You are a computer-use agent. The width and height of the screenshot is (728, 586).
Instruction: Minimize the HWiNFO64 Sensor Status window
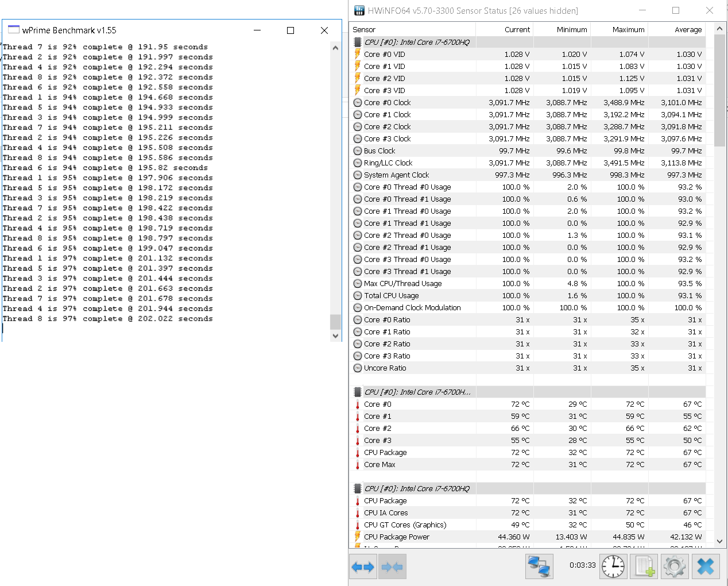pos(642,10)
